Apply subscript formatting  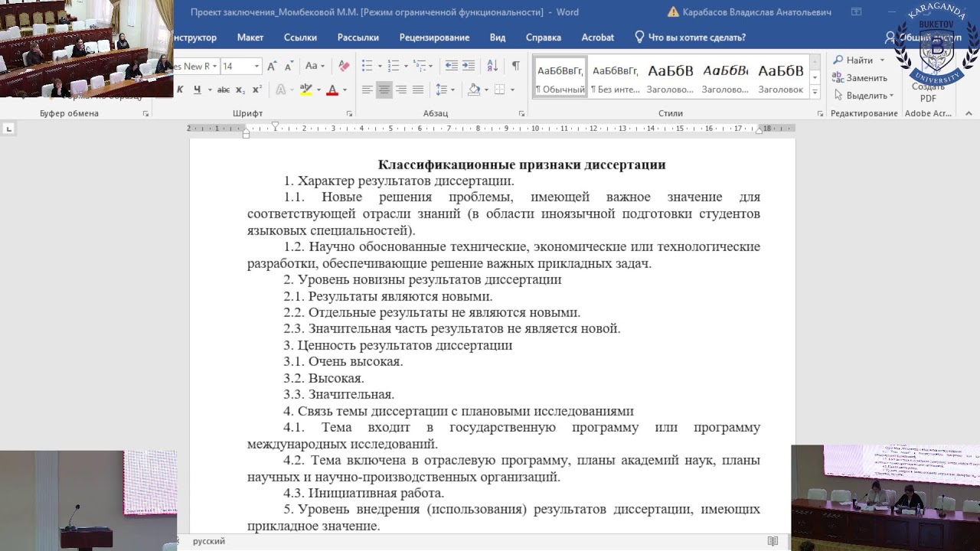click(x=240, y=90)
